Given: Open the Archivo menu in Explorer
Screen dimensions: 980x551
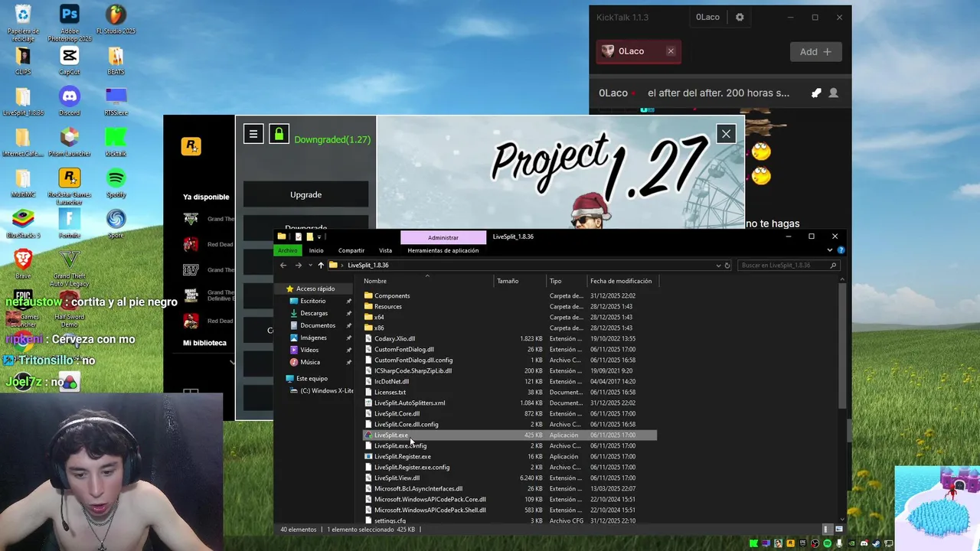Looking at the screenshot, I should [288, 250].
